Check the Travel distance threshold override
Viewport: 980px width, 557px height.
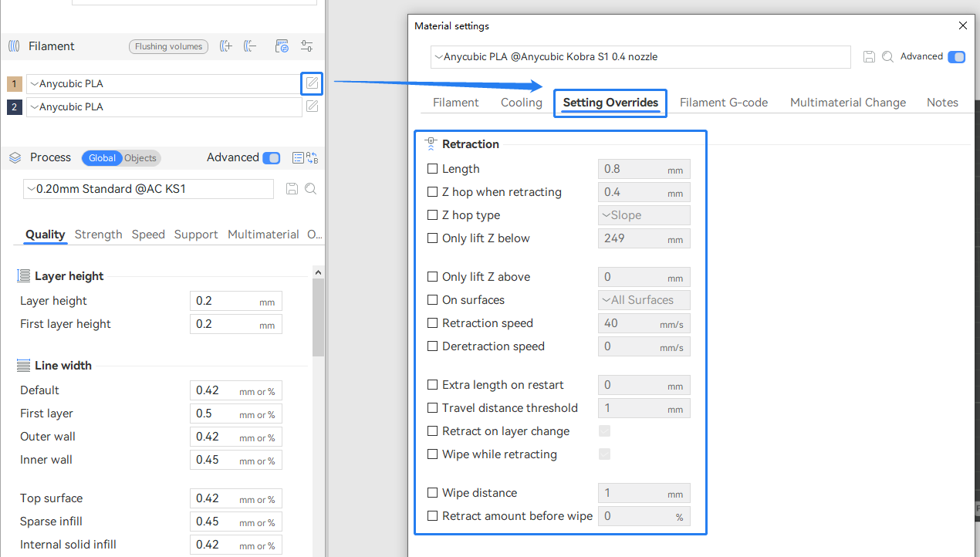click(x=432, y=408)
